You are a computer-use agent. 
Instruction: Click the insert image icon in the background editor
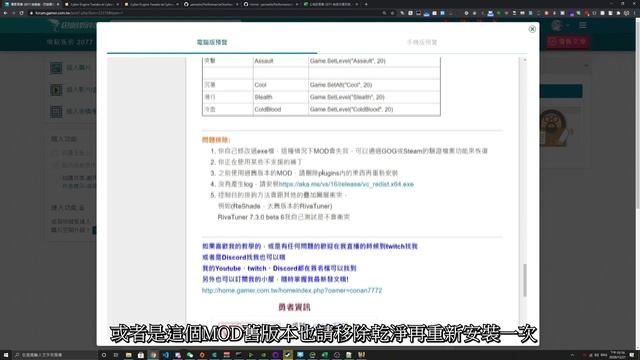click(x=56, y=67)
